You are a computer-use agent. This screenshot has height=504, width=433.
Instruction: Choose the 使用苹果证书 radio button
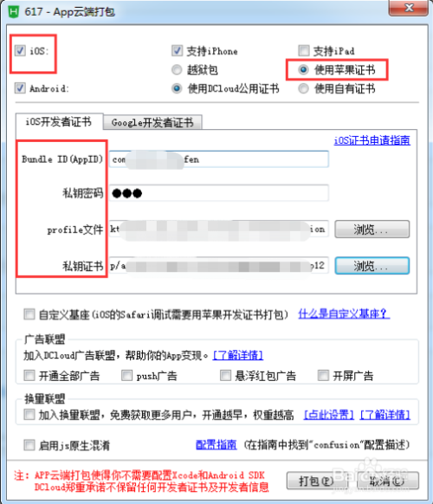point(303,69)
